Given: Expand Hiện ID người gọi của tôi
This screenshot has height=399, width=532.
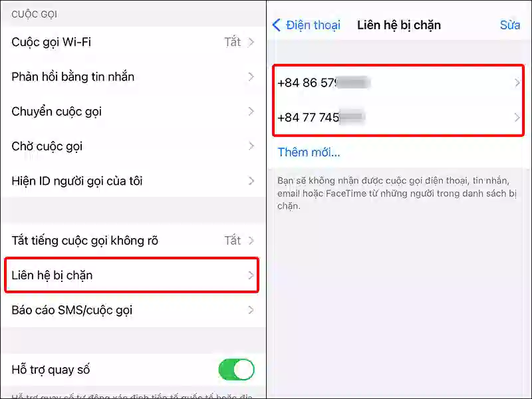Looking at the screenshot, I should [133, 181].
